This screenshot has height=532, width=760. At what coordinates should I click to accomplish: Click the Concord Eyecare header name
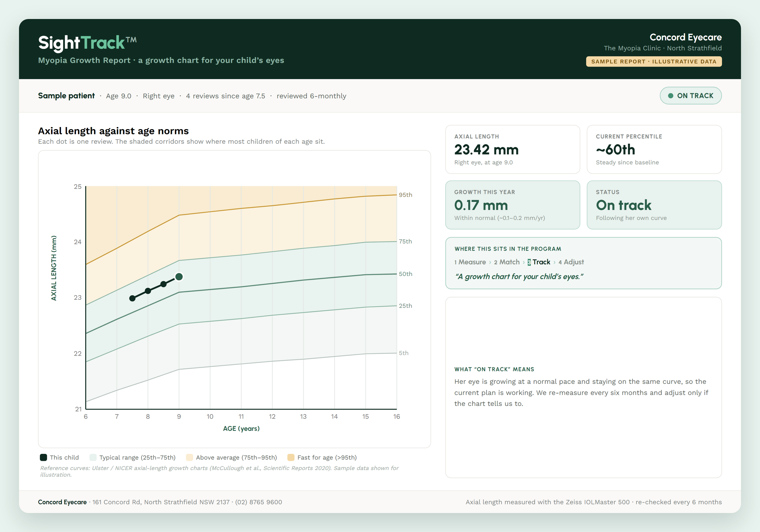[686, 37]
